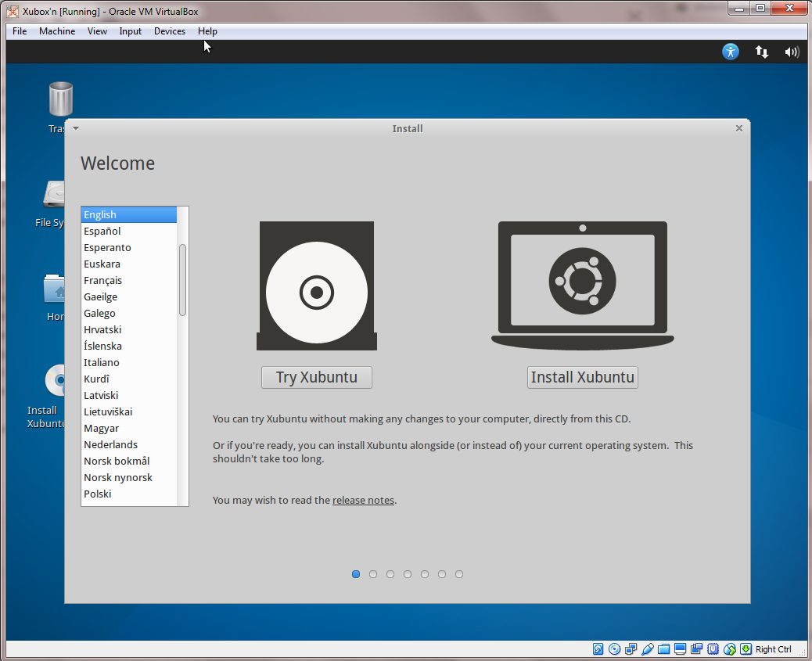Select Norsk bokmål in the language list

click(x=129, y=461)
